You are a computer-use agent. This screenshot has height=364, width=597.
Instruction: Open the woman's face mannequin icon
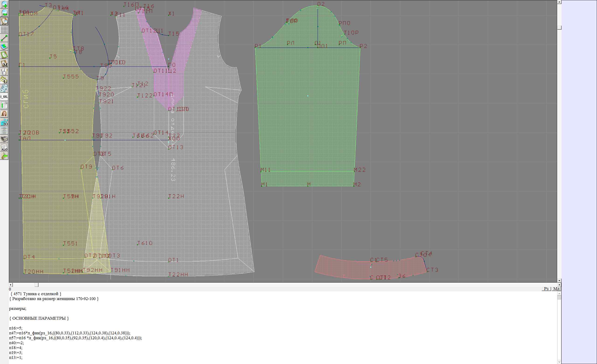coord(4,114)
